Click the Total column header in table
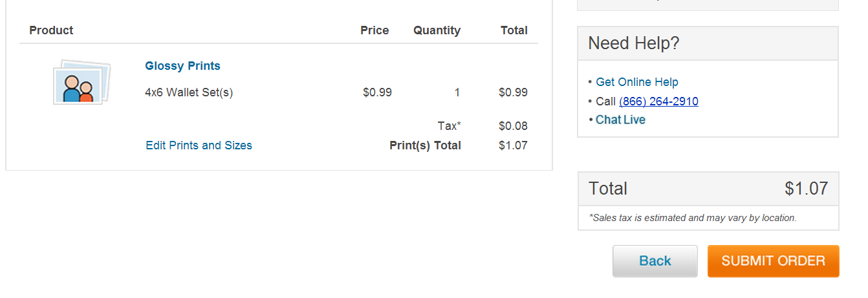This screenshot has width=868, height=298. coord(514,30)
